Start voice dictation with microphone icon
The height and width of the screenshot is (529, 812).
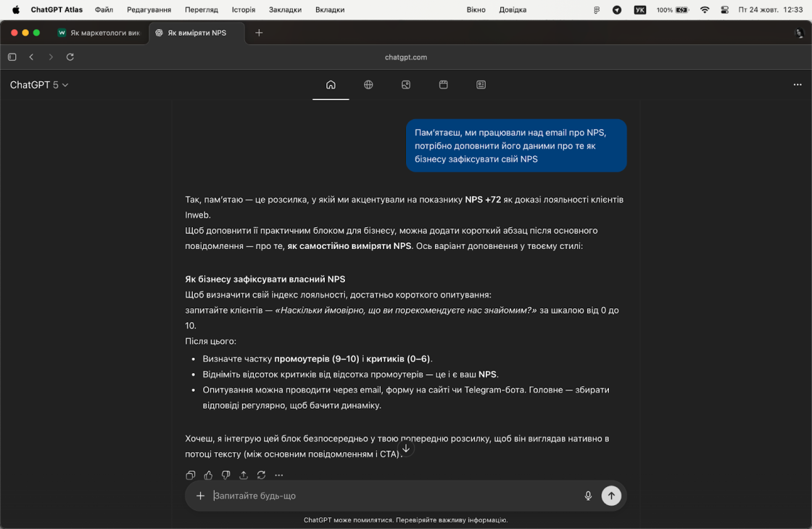[588, 496]
